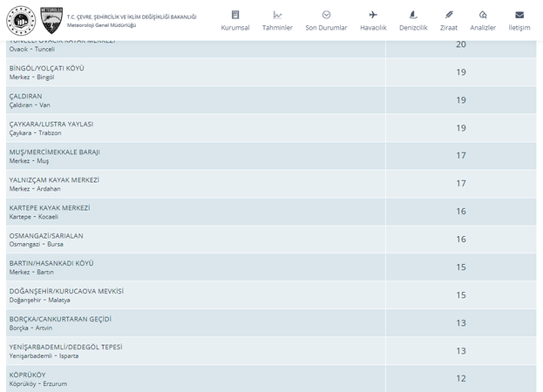Select the KARTEPE KAYAK MERKEZİ station name
The image size is (543, 392).
point(50,208)
